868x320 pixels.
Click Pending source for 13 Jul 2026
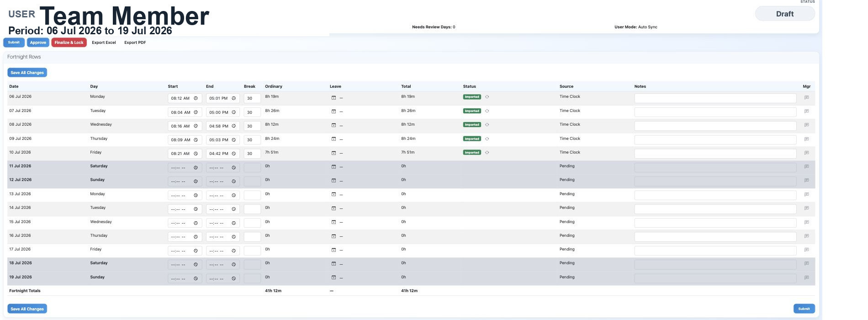567,194
